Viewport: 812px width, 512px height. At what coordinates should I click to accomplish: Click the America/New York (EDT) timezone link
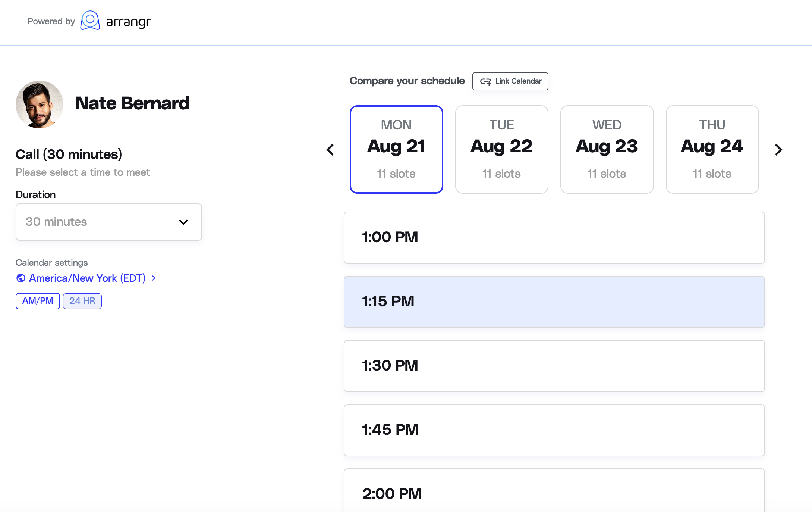click(x=87, y=278)
